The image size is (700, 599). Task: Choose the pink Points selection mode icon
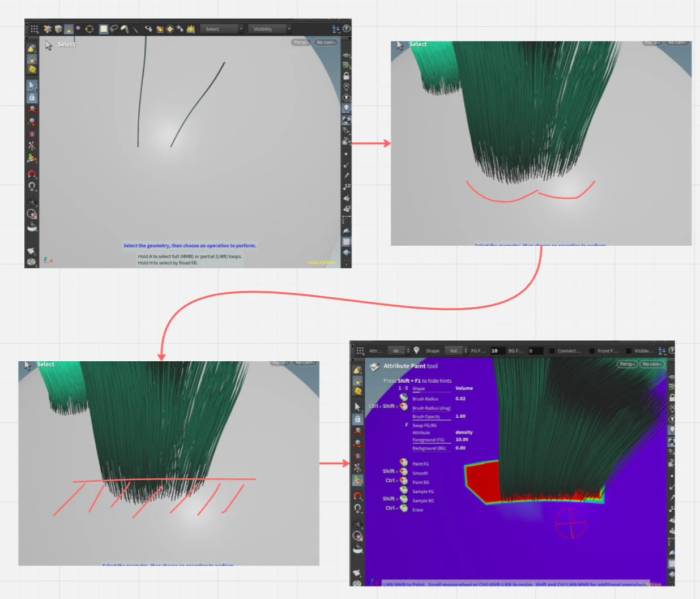click(x=78, y=28)
